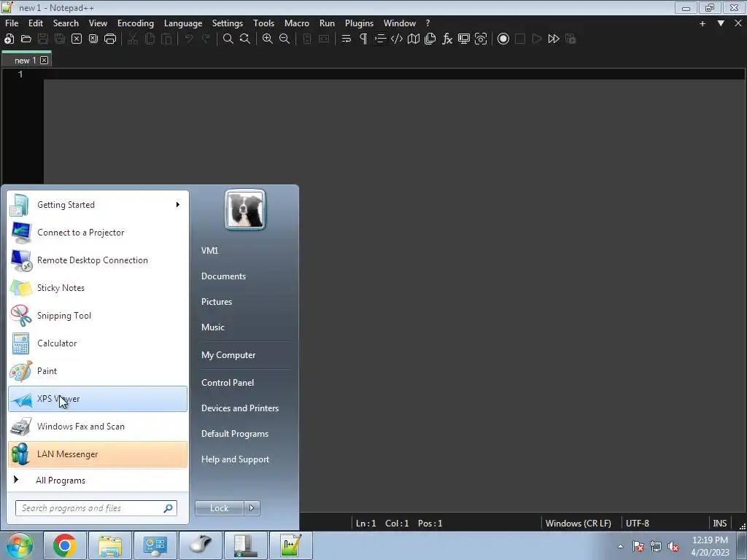Open Help and Support
Image resolution: width=747 pixels, height=560 pixels.
click(x=235, y=459)
